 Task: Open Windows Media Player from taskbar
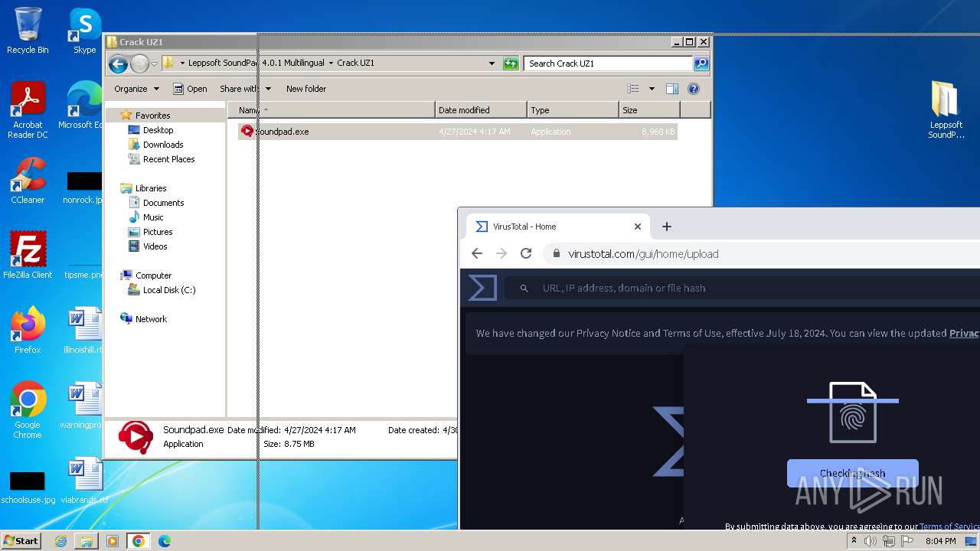pos(112,541)
